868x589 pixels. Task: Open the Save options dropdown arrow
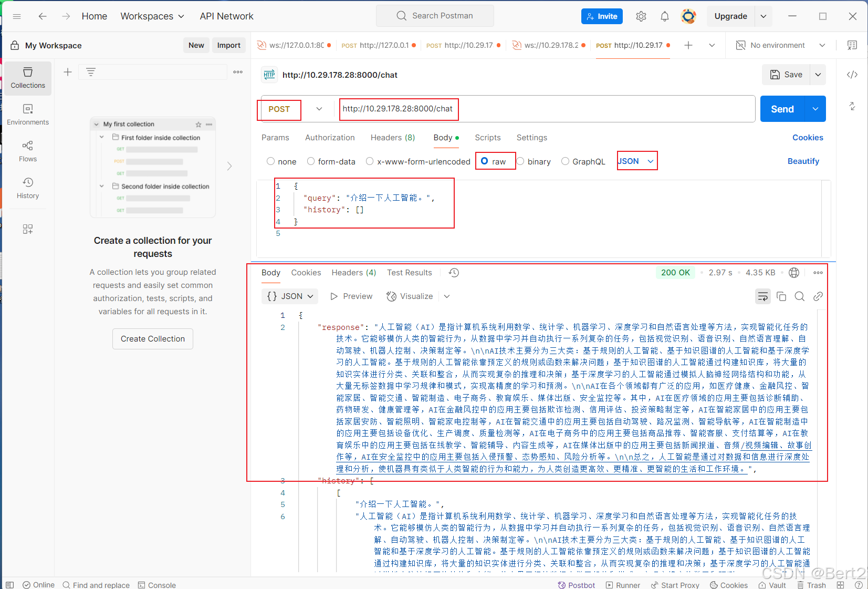[818, 75]
